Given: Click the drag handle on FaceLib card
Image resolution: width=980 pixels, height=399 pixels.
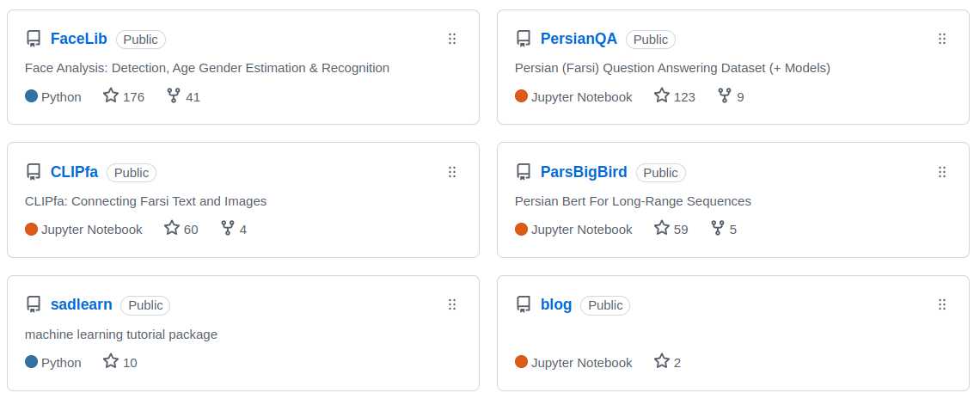Looking at the screenshot, I should tap(452, 39).
